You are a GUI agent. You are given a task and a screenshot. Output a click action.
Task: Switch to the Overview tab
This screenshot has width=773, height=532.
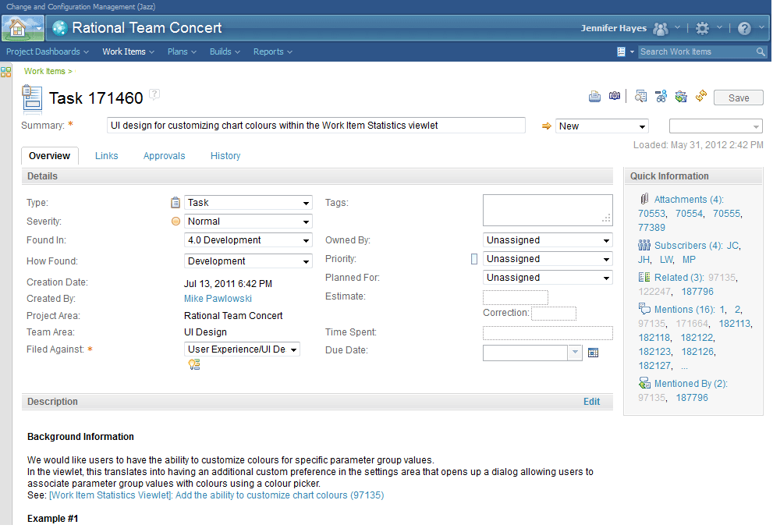pos(49,156)
